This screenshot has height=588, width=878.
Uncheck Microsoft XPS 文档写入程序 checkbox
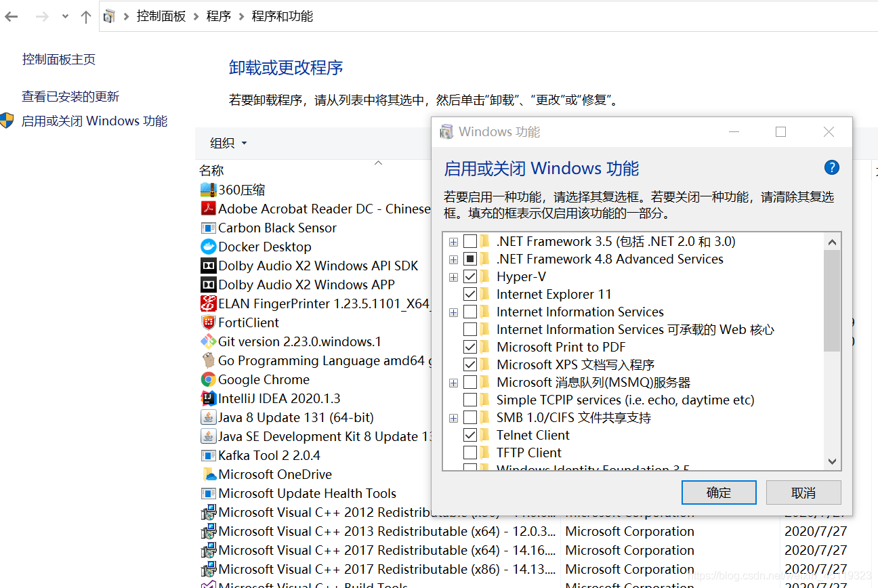tap(470, 364)
